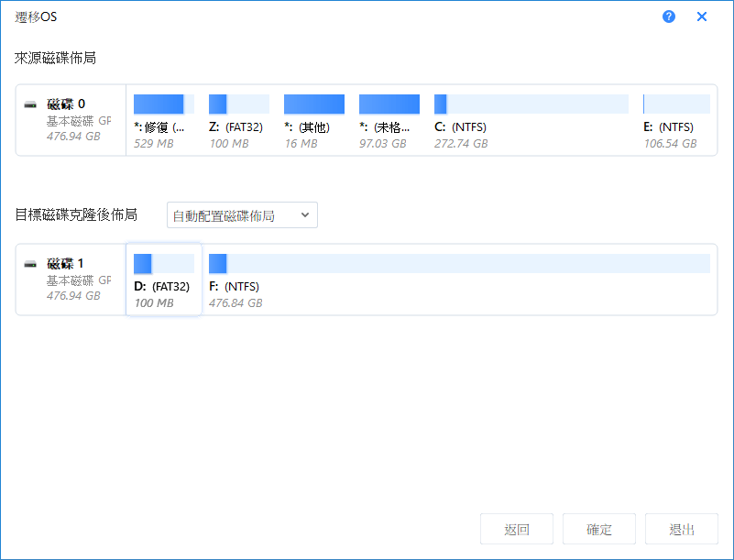This screenshot has width=734, height=560.
Task: Select the 16 MB 其他 partition
Action: tap(313, 120)
